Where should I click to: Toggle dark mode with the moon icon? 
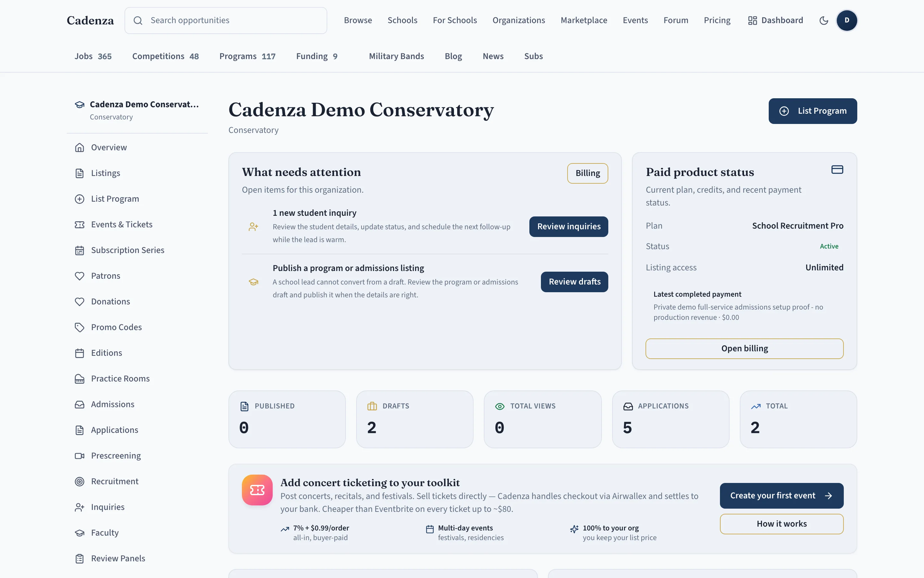(x=824, y=20)
